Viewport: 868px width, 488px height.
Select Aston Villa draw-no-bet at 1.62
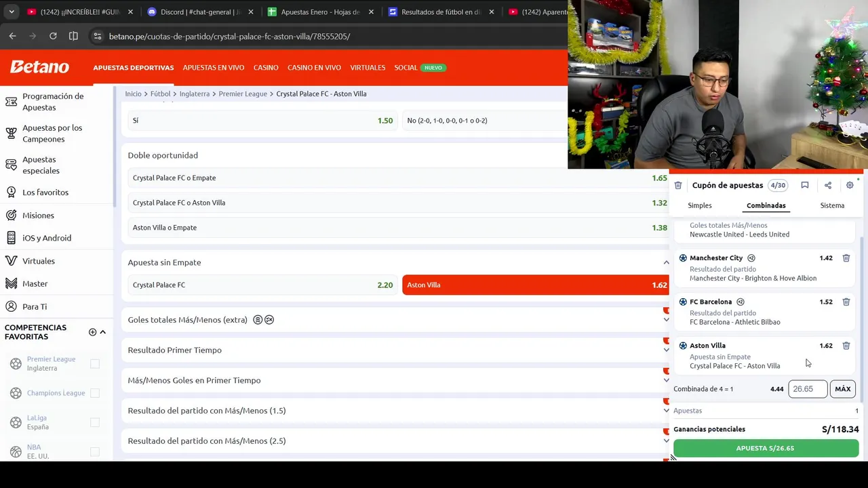coord(536,285)
